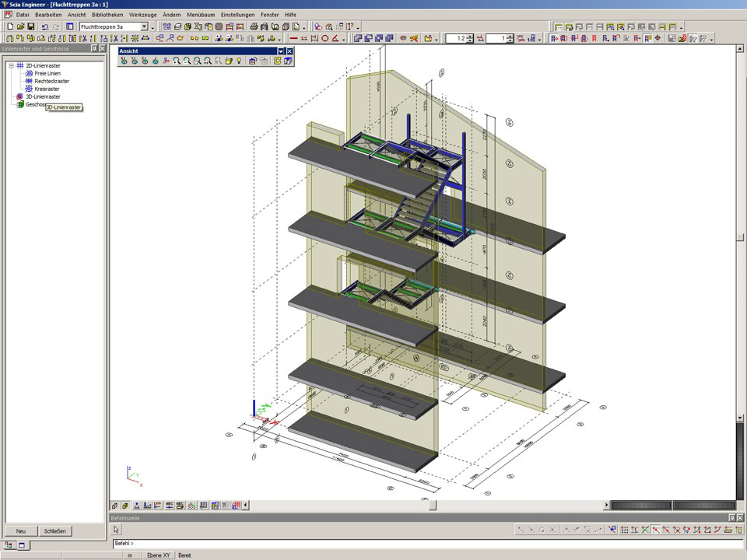Click the Save icon in the toolbar
The image size is (747, 560).
[30, 26]
